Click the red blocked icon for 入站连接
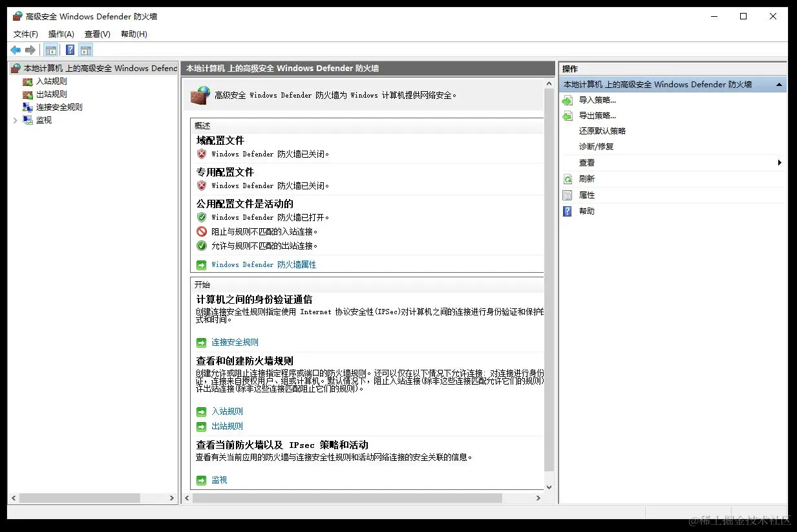 (x=202, y=231)
